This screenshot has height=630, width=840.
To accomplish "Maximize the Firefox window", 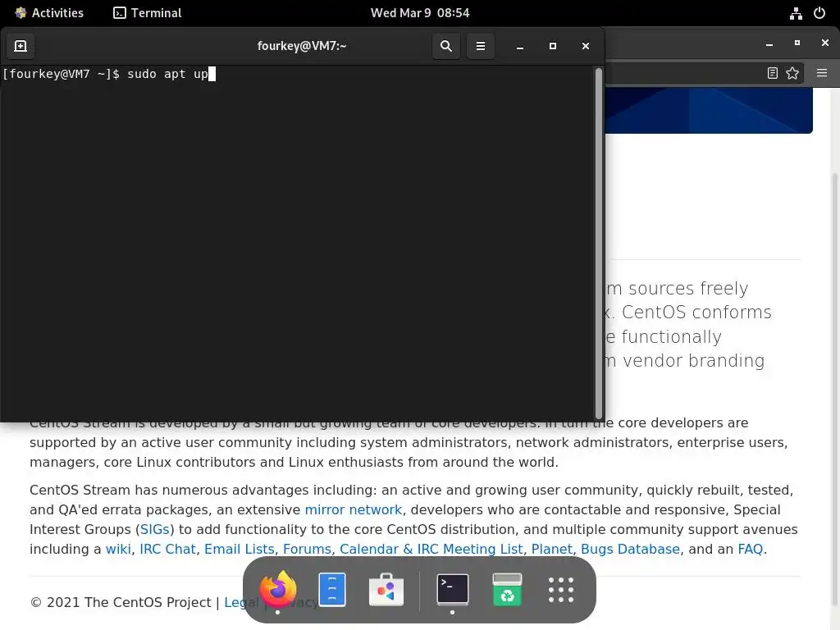I will click(x=797, y=43).
